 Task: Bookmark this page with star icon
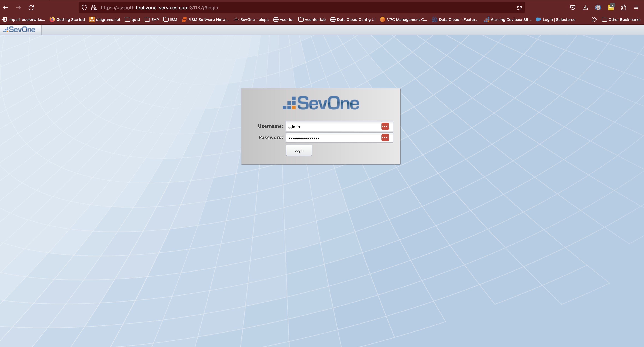click(x=519, y=7)
